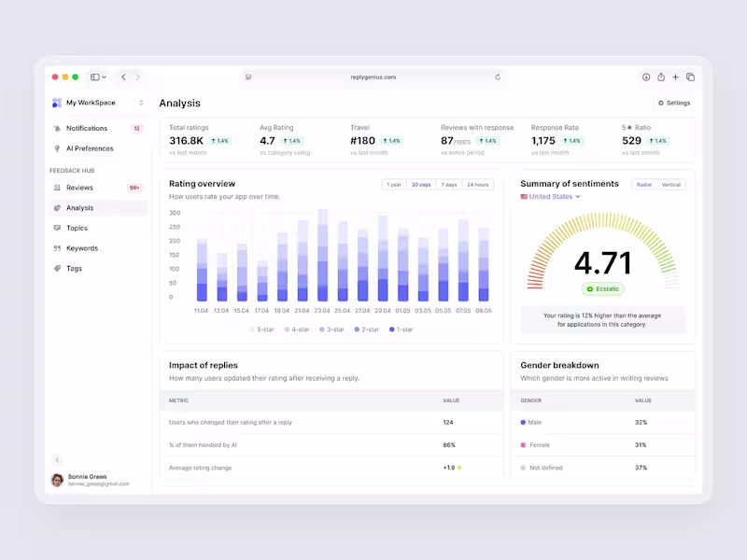Go to Keywords via its sidebar icon
The height and width of the screenshot is (560, 747).
click(x=58, y=248)
